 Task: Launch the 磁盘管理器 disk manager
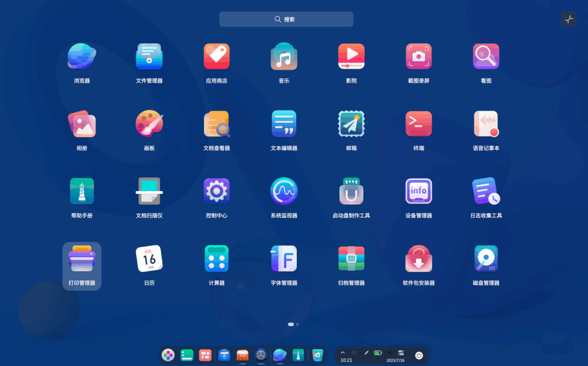[486, 259]
